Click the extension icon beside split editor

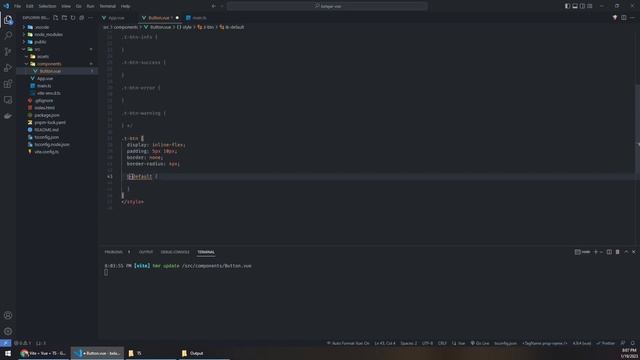point(615,18)
